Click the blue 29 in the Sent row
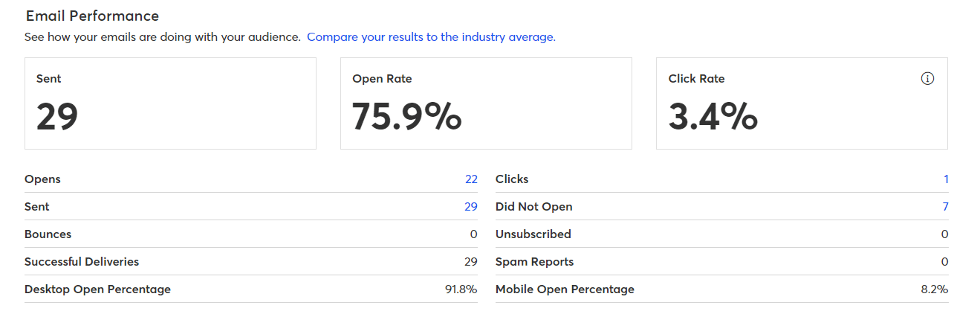The image size is (980, 317). pyautogui.click(x=471, y=207)
